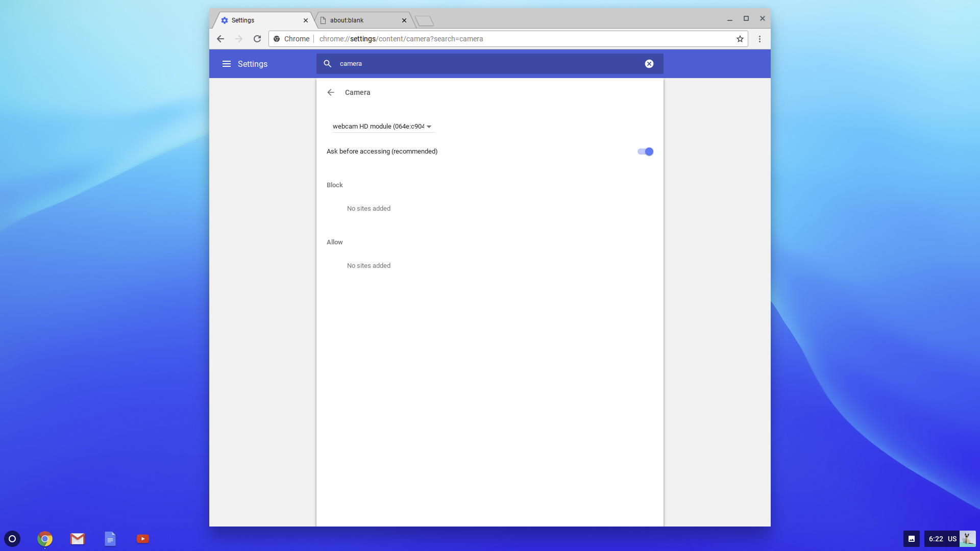Image resolution: width=980 pixels, height=551 pixels.
Task: Bookmark this page with star icon
Action: [x=740, y=39]
